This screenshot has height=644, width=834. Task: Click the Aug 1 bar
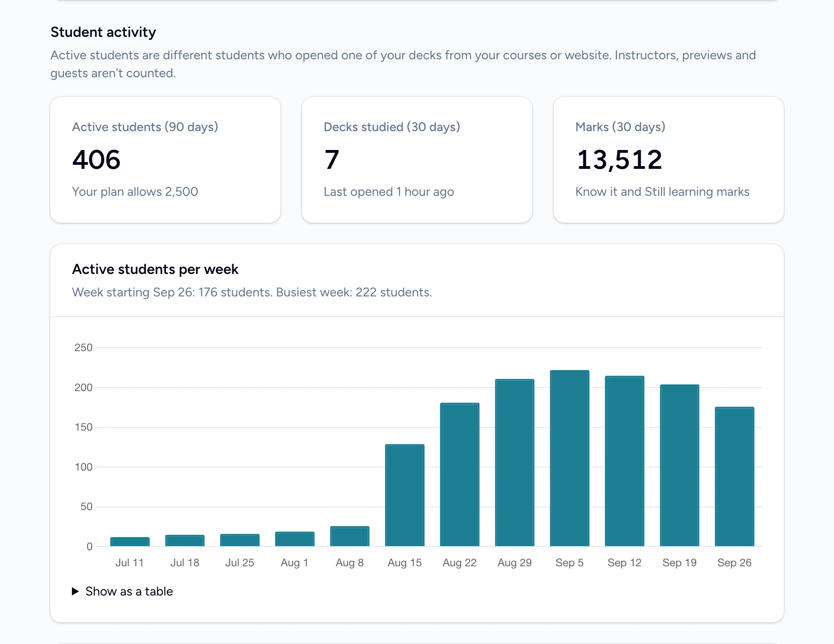[x=295, y=539]
